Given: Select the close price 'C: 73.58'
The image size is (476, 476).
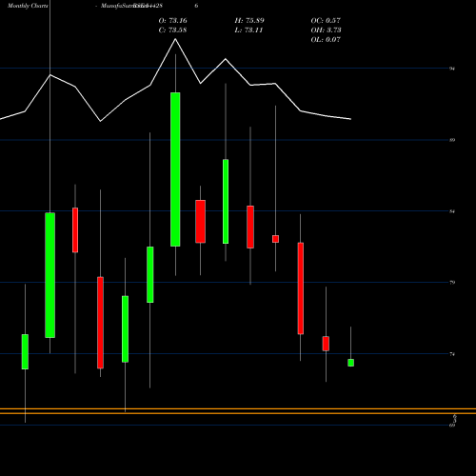Looking at the screenshot, I should click(x=172, y=30).
